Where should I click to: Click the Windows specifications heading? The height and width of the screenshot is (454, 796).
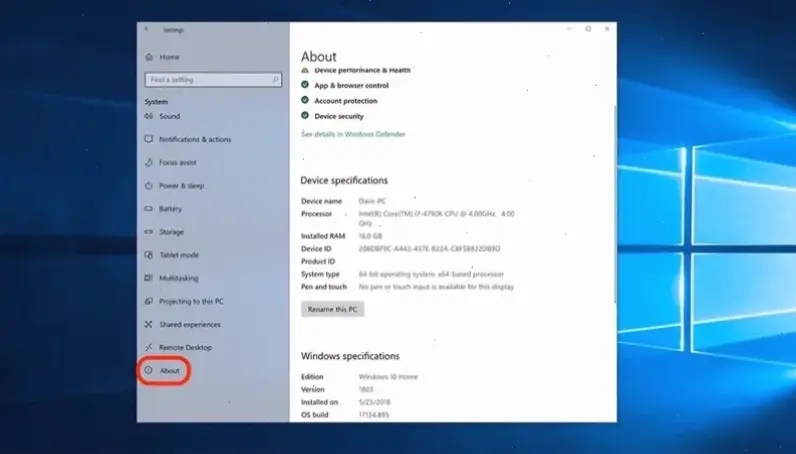[350, 356]
